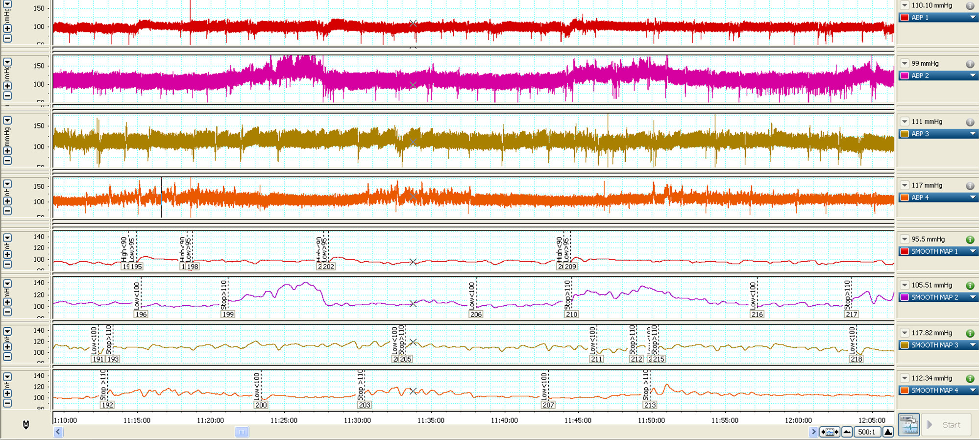Open the SMOOTH MAP 2 left axis scale menu
This screenshot has height=440, width=980.
[x=7, y=284]
